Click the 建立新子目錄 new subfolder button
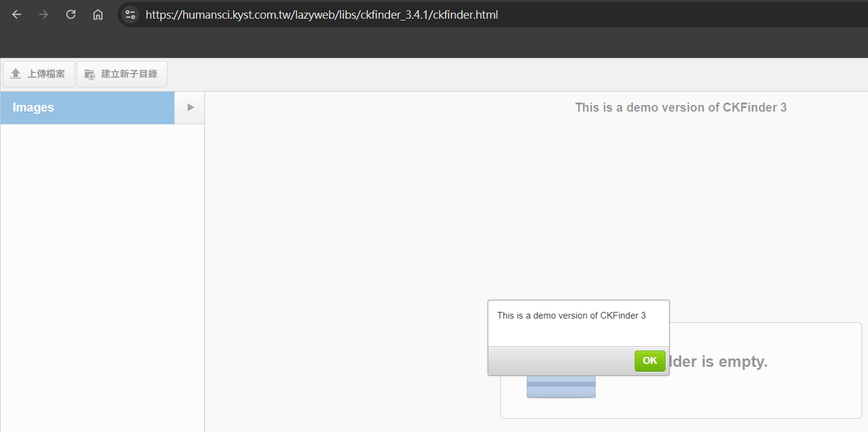Viewport: 868px width, 432px height. pos(122,74)
